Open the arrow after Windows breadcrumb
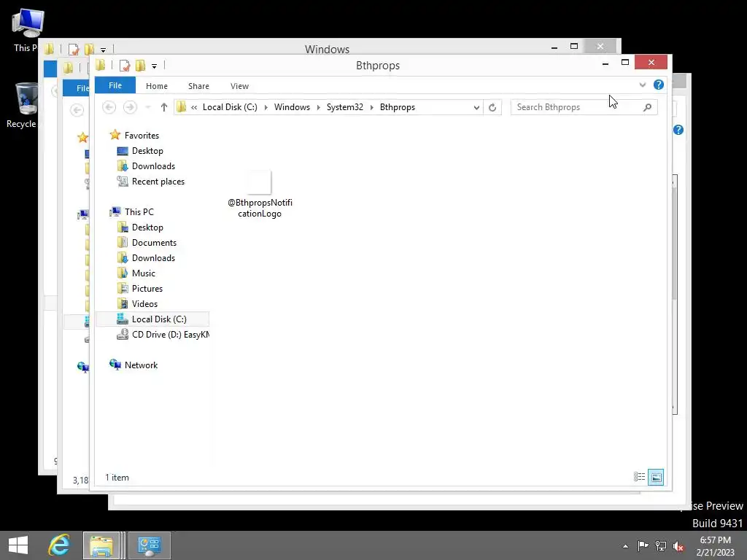747x560 pixels. tap(318, 108)
